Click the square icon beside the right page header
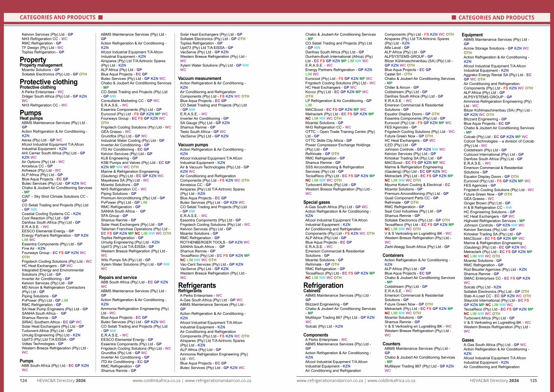 [x=454, y=18]
